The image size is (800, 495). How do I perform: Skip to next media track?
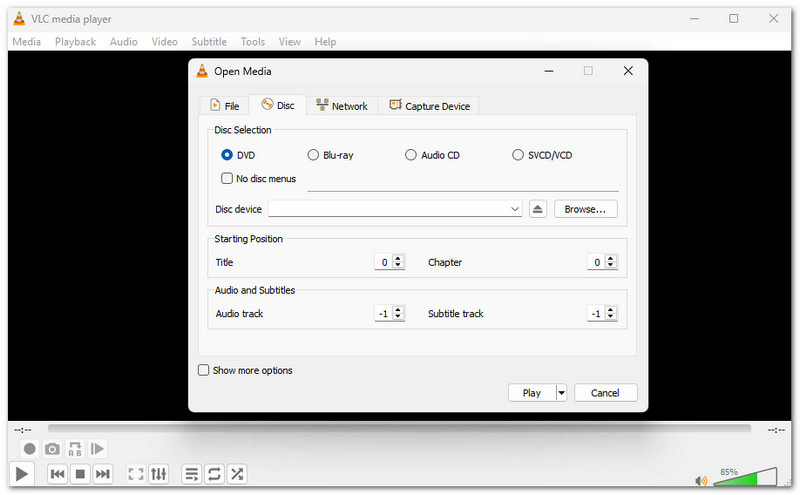(x=103, y=474)
